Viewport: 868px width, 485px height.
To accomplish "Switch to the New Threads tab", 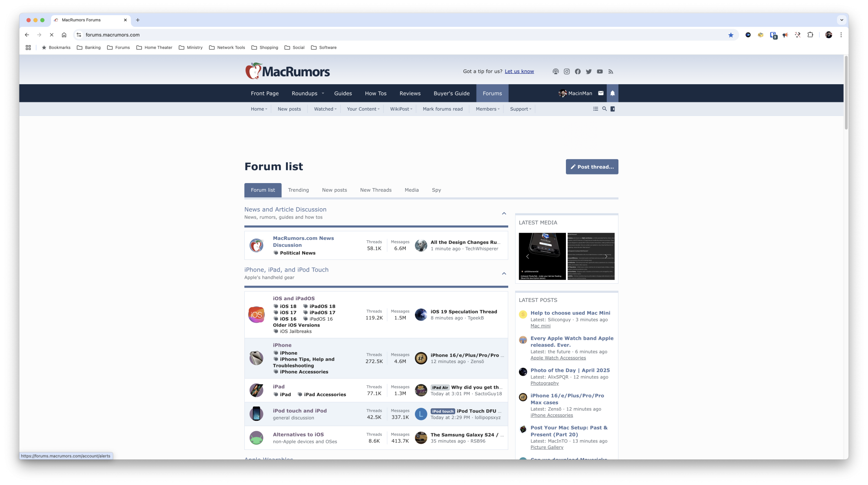I will 376,190.
